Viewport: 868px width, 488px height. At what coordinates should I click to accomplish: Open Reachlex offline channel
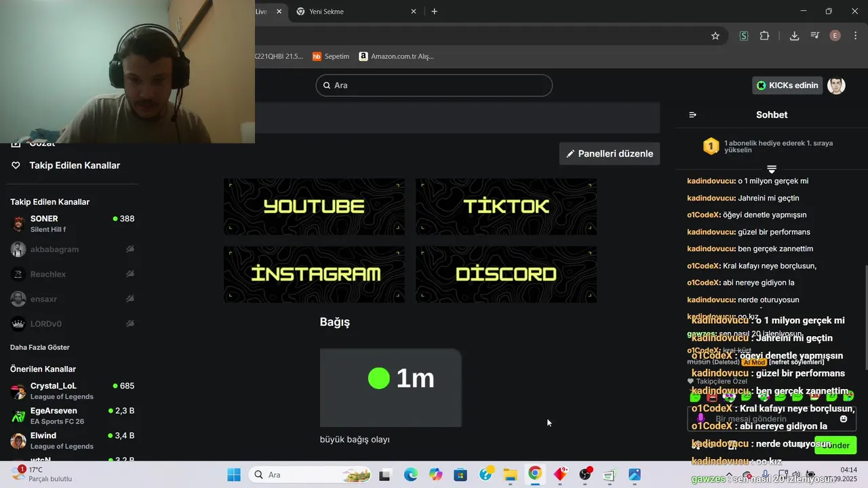coord(72,274)
